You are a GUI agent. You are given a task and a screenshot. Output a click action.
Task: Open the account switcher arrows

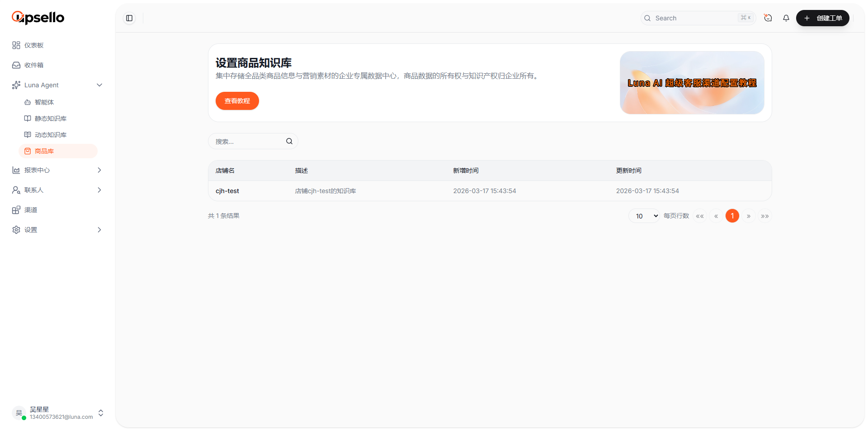[x=101, y=413]
